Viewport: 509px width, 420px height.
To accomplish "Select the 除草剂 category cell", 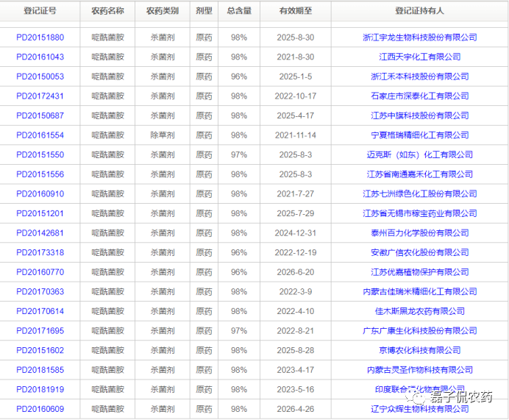I will [163, 135].
